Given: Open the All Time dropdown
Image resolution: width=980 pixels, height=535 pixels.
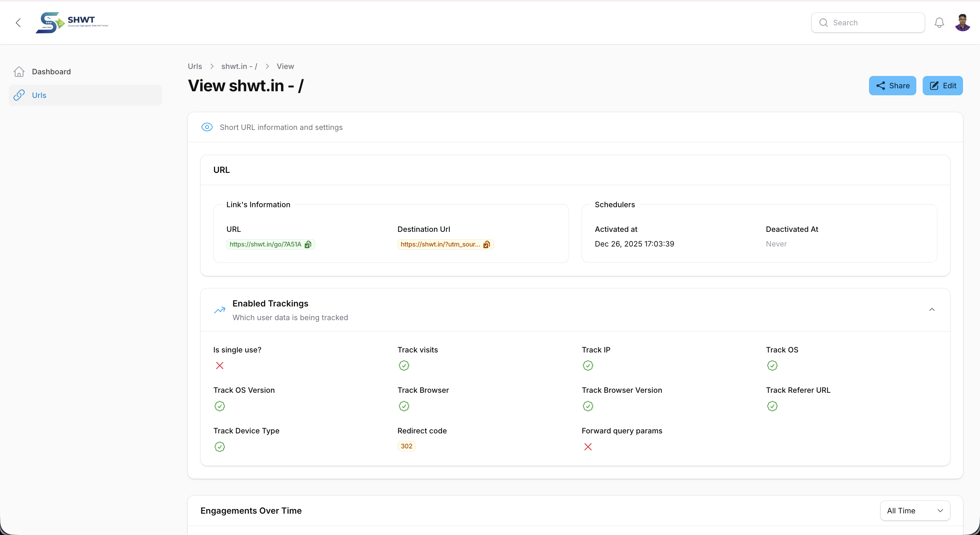Looking at the screenshot, I should tap(915, 511).
